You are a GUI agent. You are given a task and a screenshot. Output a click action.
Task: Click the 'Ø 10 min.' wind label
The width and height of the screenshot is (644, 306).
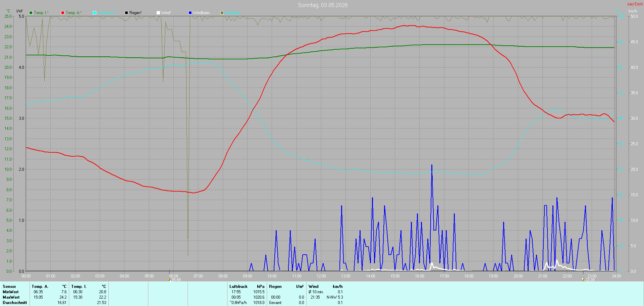(316, 292)
